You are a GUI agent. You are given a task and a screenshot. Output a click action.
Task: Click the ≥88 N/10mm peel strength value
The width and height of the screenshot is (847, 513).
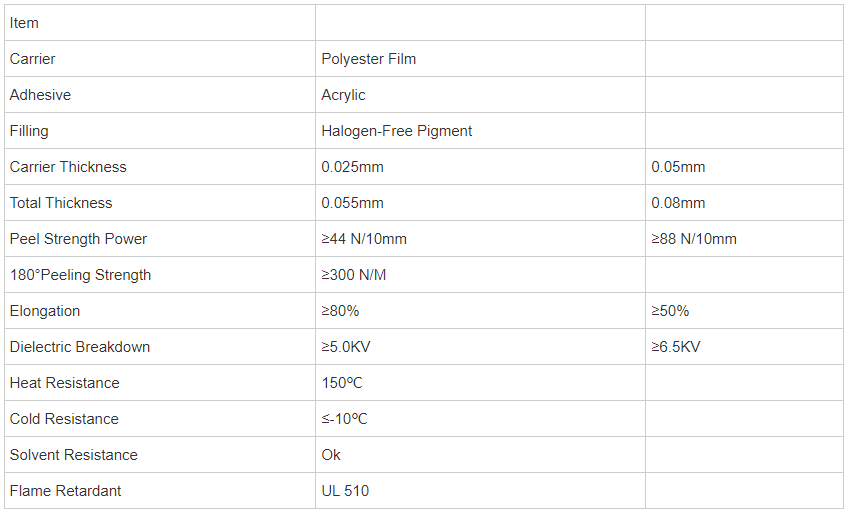tap(694, 239)
